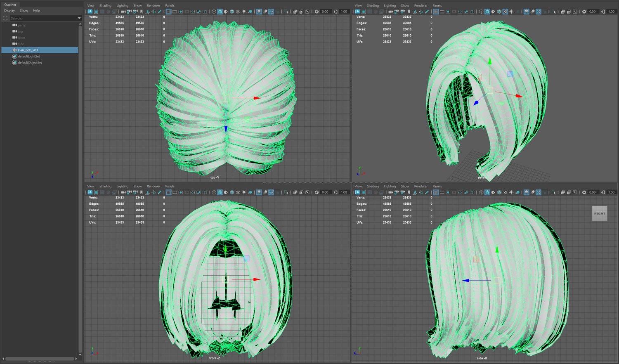Click 2D pan/zoom icon in perspective viewport toolbar
This screenshot has height=364, width=619.
(421, 12)
